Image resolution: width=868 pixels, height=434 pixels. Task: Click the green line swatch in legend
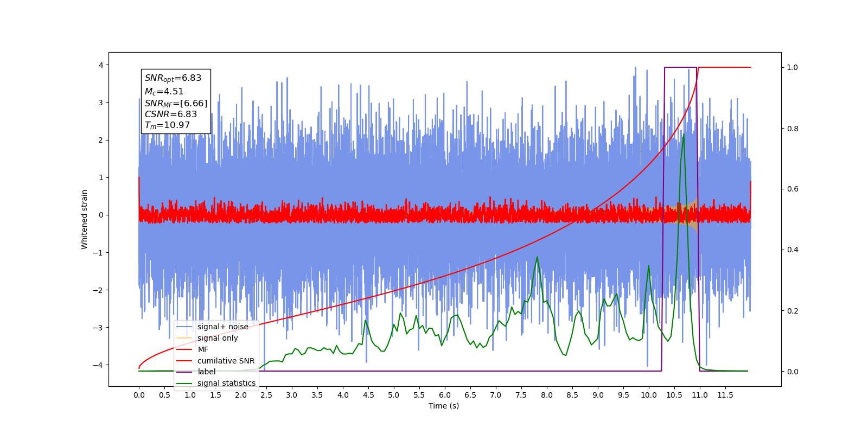click(184, 383)
